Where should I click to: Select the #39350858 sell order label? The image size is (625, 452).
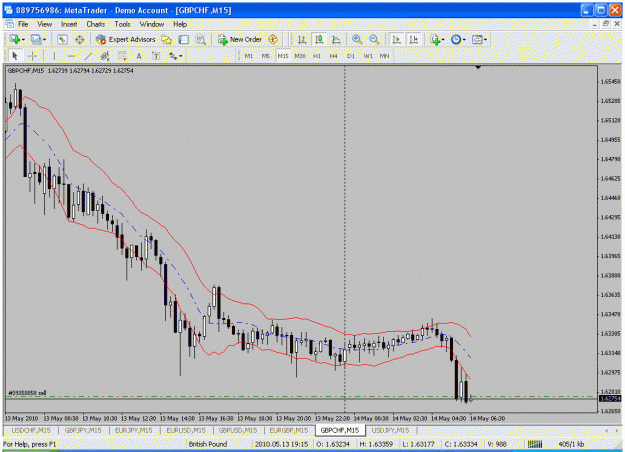pyautogui.click(x=28, y=393)
